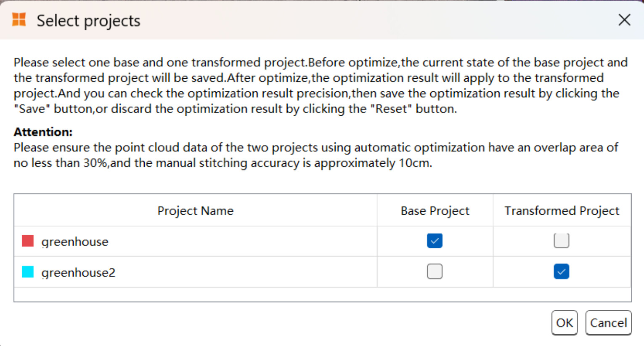Viewport: 644px width, 346px height.
Task: Click the 30% overlap warning text
Action: coord(316,155)
